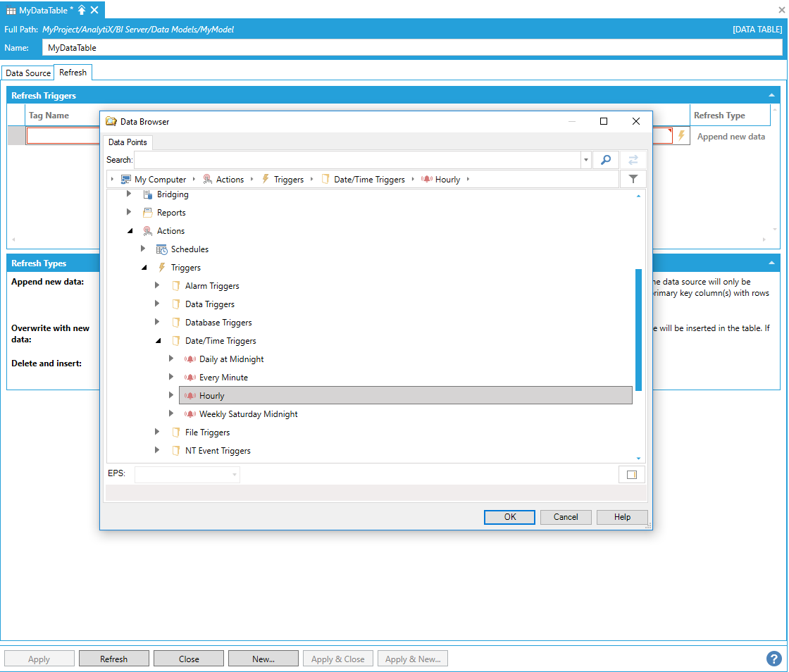Collapse the Refresh Triggers section
This screenshot has height=672, width=789.
click(771, 95)
